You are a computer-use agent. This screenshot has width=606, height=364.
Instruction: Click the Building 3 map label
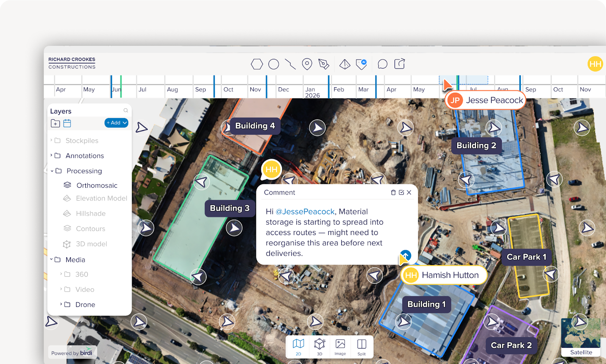point(230,208)
